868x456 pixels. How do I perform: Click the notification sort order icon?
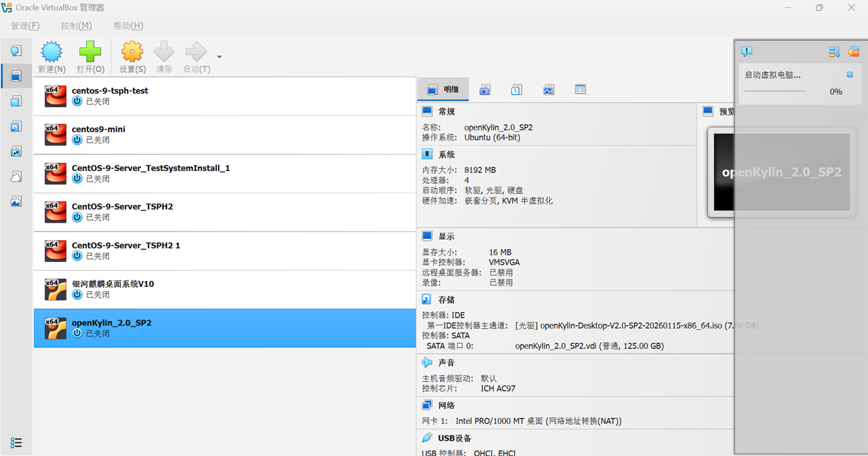pos(835,52)
